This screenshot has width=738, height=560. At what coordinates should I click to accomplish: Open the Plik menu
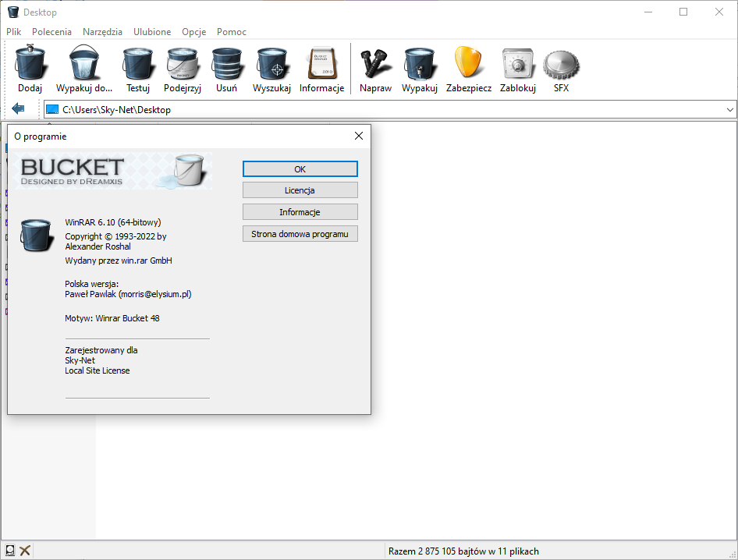coord(13,31)
